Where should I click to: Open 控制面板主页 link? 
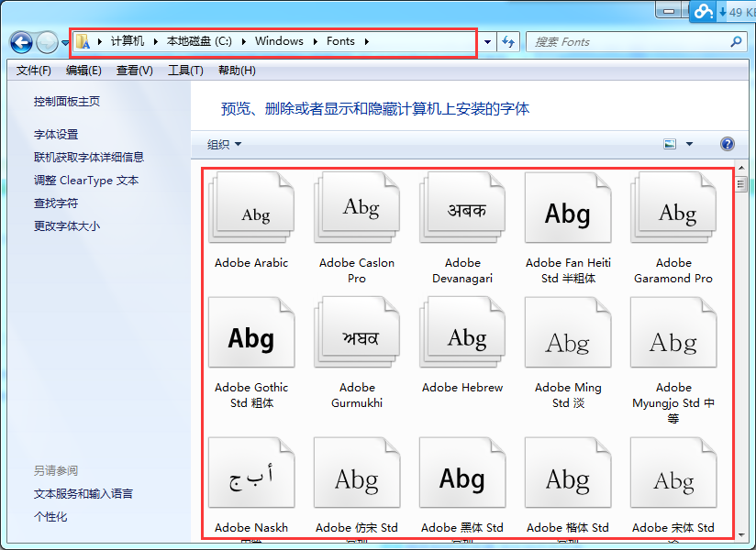click(67, 101)
